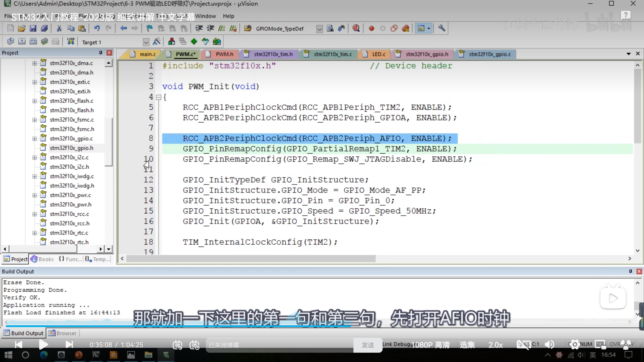Click the Configuration wrench icon
Screen dimensions: 644x362
[x=442, y=28]
